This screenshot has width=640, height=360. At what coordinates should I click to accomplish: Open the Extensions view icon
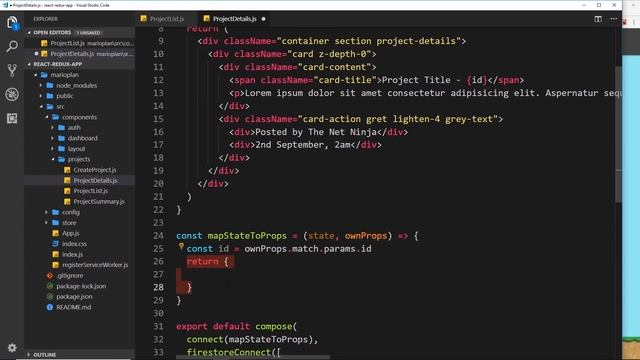pos(12,118)
